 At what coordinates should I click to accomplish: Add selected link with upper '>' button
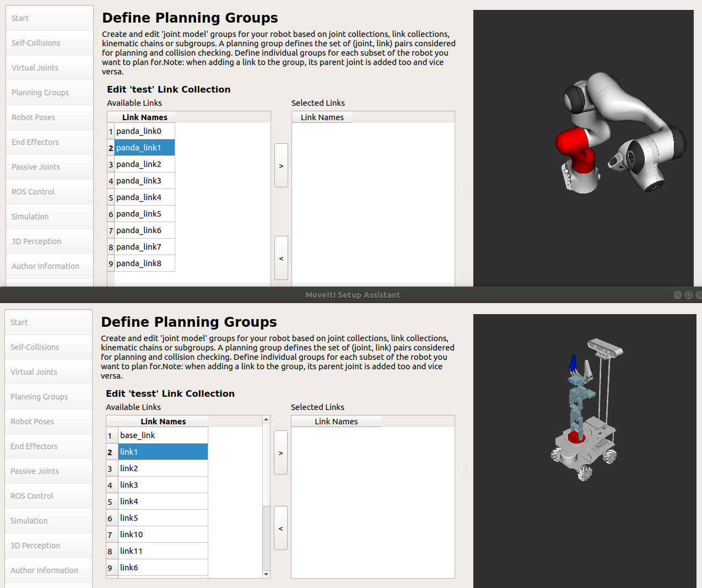pyautogui.click(x=281, y=165)
